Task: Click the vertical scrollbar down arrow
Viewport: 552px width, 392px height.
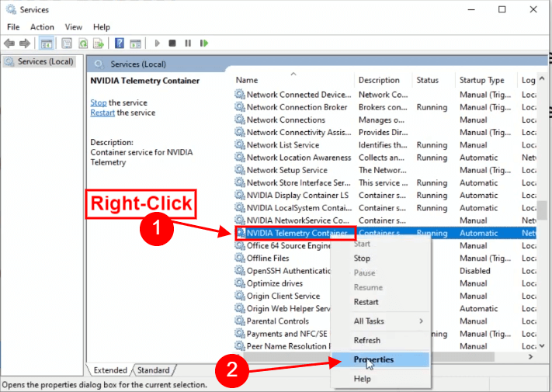Action: [x=542, y=346]
